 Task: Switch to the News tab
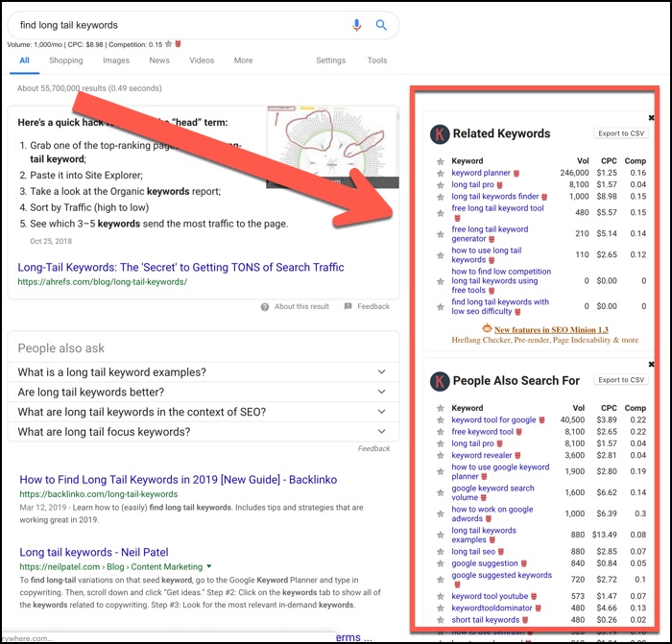point(159,60)
